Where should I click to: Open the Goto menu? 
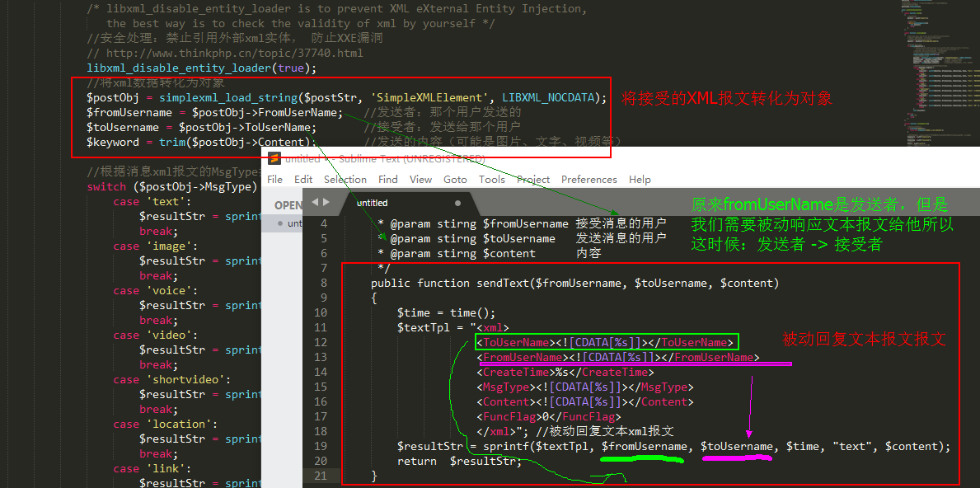(x=455, y=179)
